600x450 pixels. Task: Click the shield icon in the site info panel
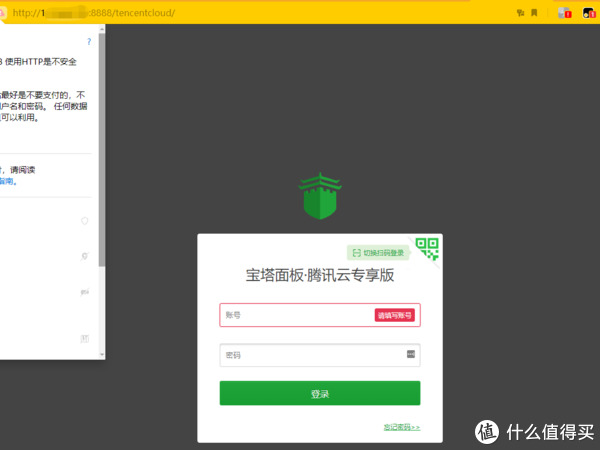pyautogui.click(x=85, y=221)
